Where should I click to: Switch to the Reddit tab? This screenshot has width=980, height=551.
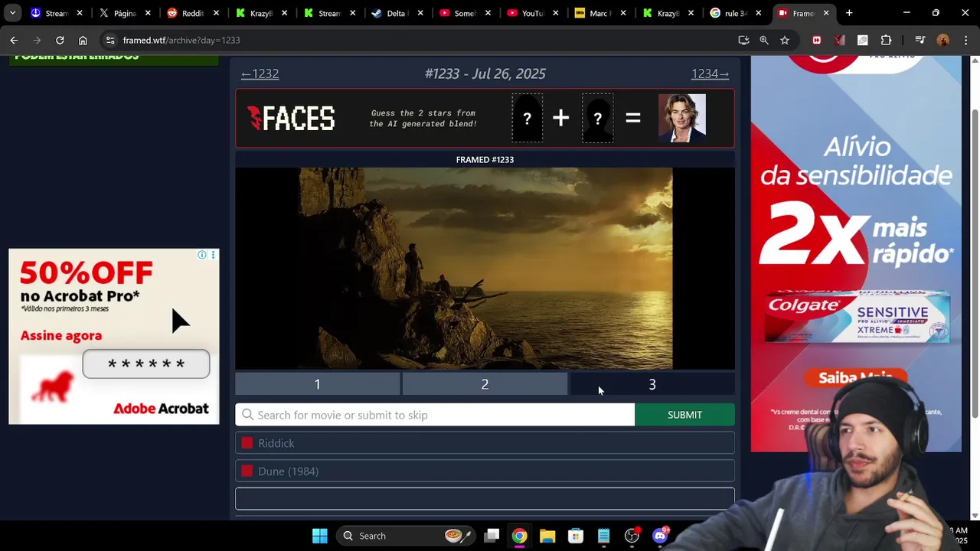point(191,13)
